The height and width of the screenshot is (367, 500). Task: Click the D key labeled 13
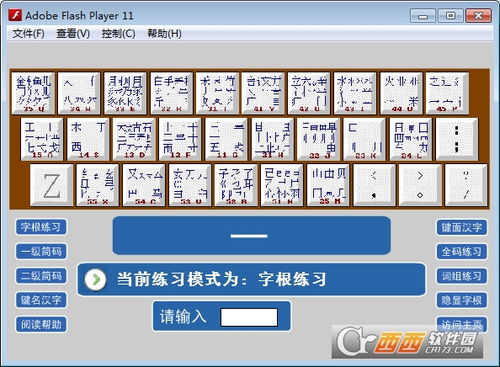tap(134, 139)
